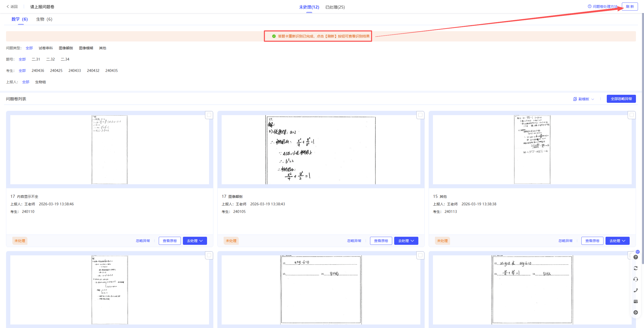Click the video play floating icon
Image resolution: width=644 pixels, height=328 pixels.
coord(635,312)
